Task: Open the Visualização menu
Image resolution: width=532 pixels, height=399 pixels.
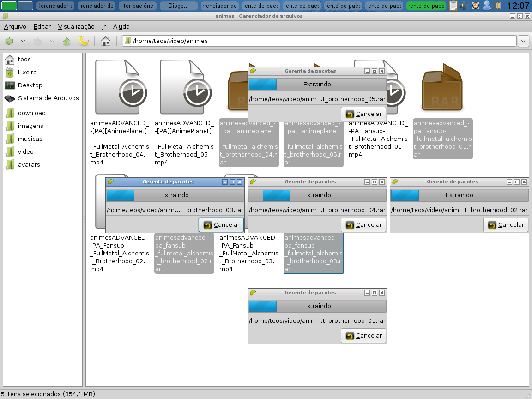Action: pyautogui.click(x=76, y=26)
